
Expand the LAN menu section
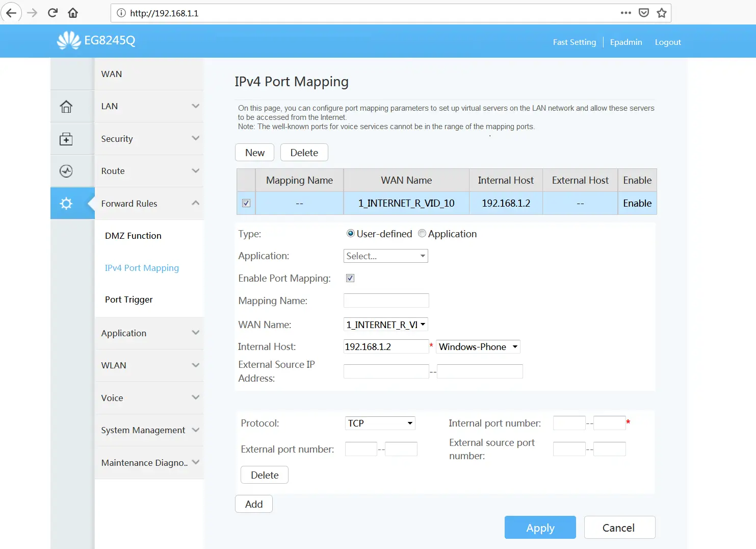[149, 106]
